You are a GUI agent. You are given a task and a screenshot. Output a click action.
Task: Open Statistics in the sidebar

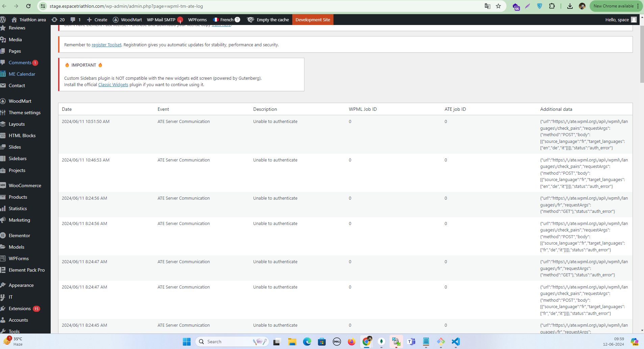click(x=18, y=208)
